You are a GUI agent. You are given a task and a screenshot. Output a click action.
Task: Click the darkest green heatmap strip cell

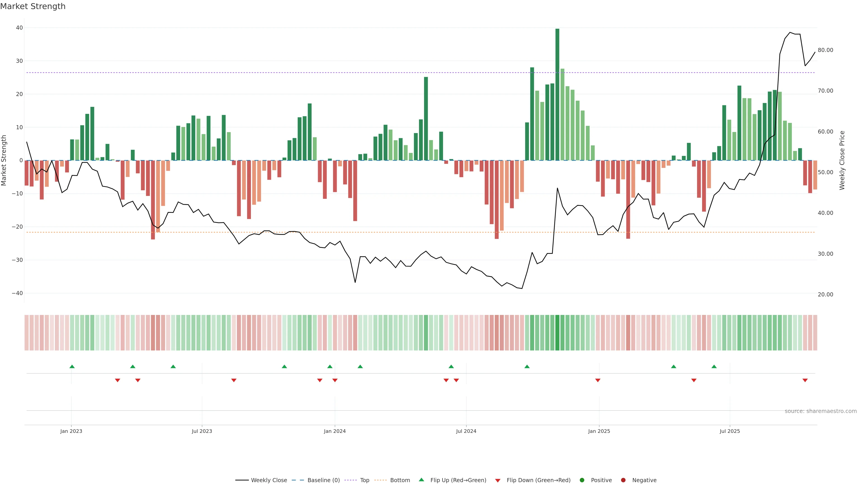(557, 333)
